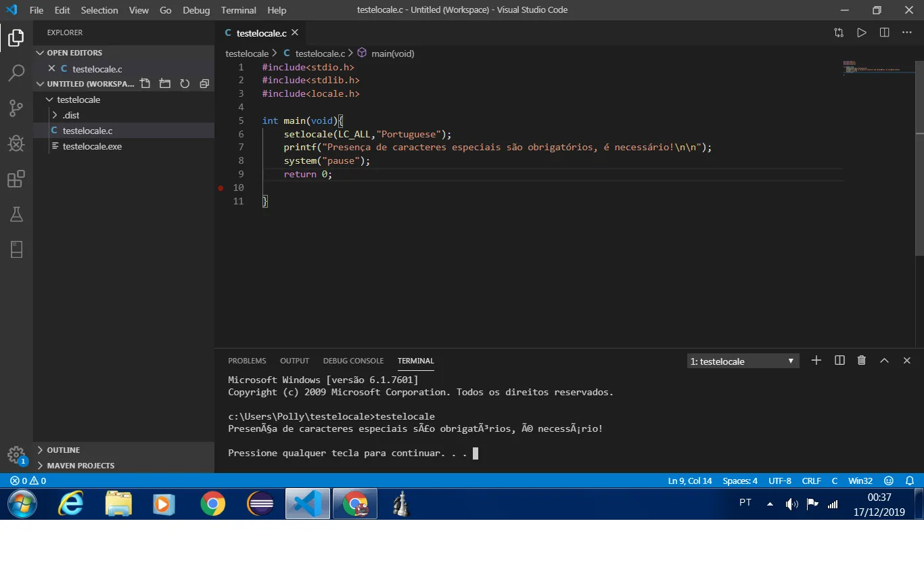Open the Terminal menu
This screenshot has width=924, height=578.
(239, 10)
